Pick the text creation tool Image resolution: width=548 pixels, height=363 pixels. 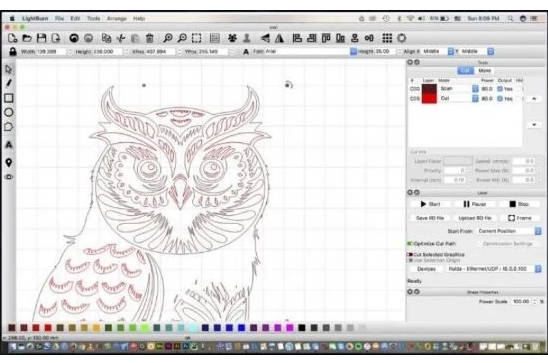9,145
